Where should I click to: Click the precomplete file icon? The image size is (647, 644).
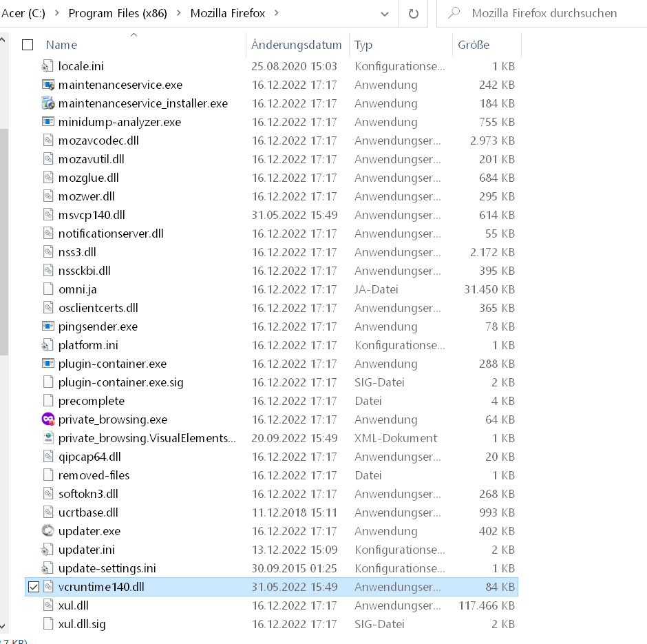[x=48, y=400]
